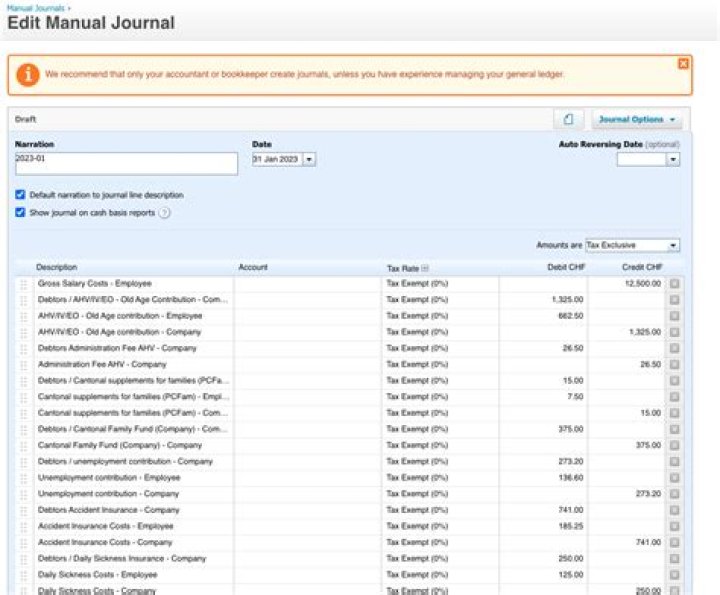The image size is (720, 595).
Task: Open the help icon beside cash basis reports
Action: (164, 213)
